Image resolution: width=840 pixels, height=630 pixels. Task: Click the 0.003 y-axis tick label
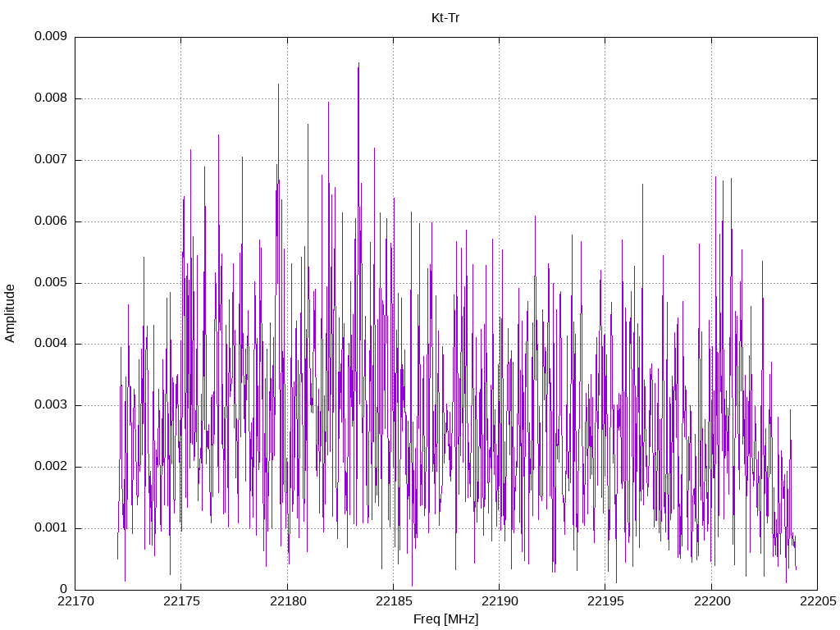point(51,405)
